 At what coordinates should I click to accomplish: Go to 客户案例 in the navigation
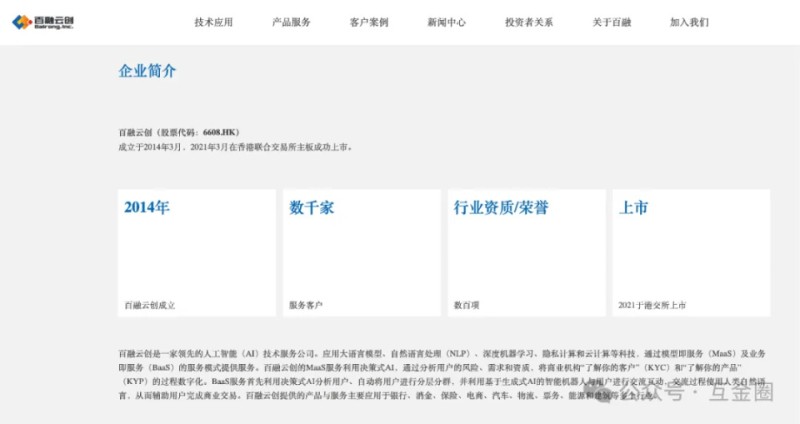(x=369, y=22)
